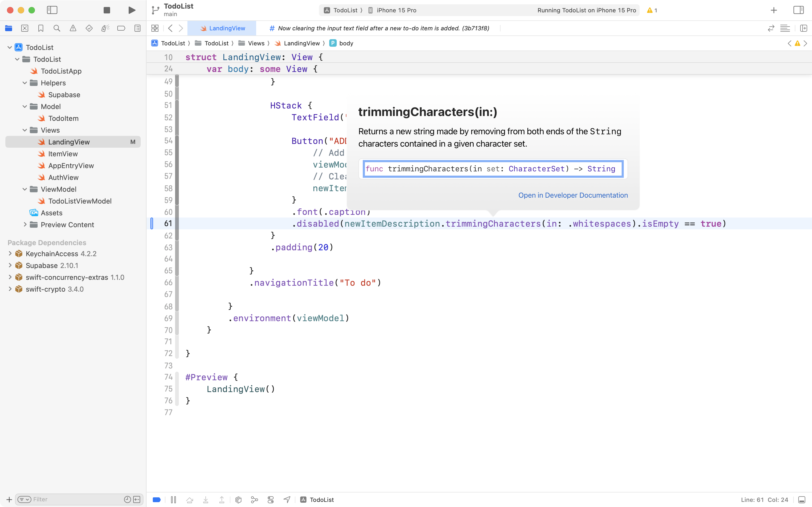Select the LandingView editor tab

tap(222, 28)
